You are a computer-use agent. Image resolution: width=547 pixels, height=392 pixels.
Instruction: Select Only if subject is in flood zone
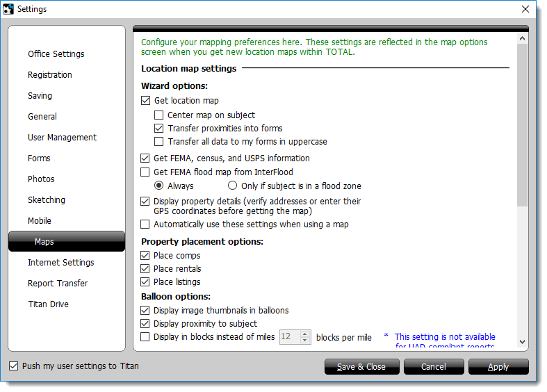pos(233,186)
